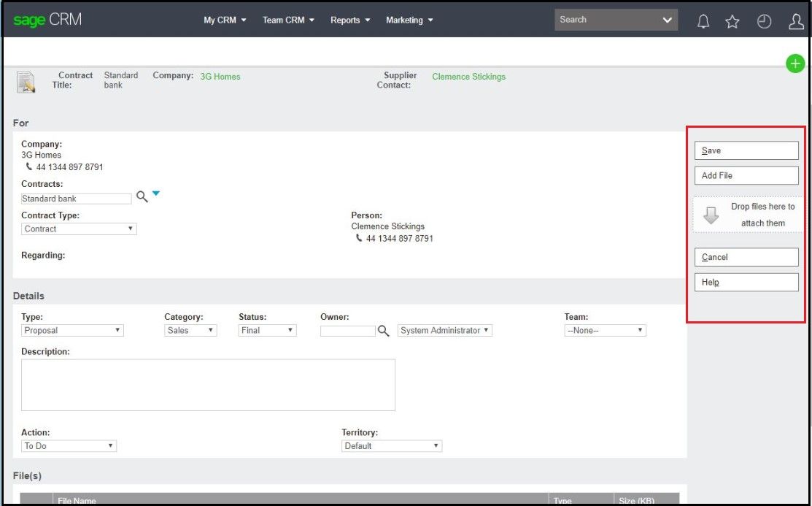Click the Cancel button

coord(746,256)
